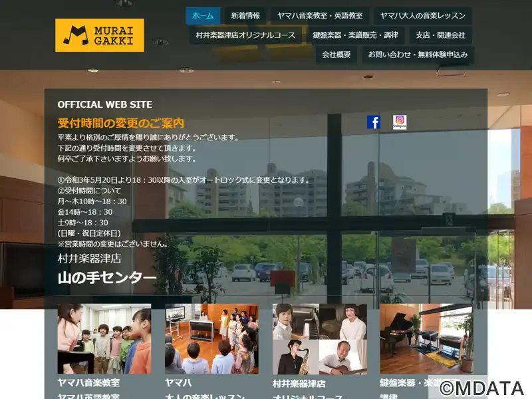Open the 支店・関連会社 menu item
Screen dimensions: 532x399
440,35
